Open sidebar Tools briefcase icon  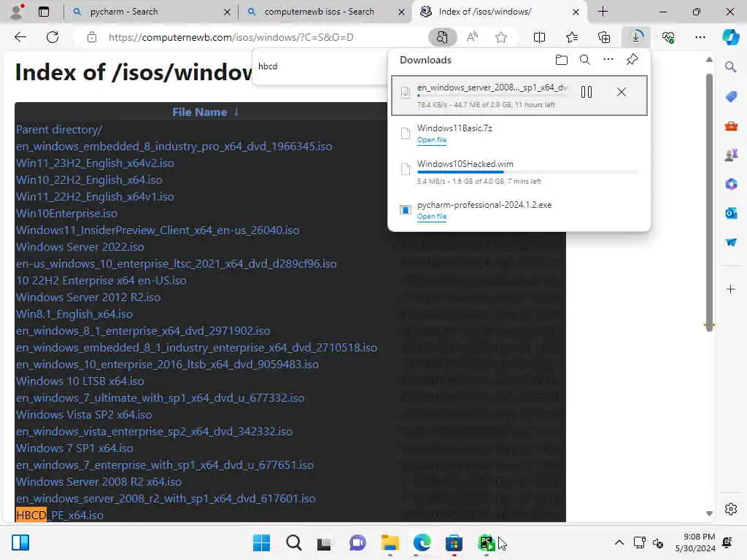tap(731, 126)
